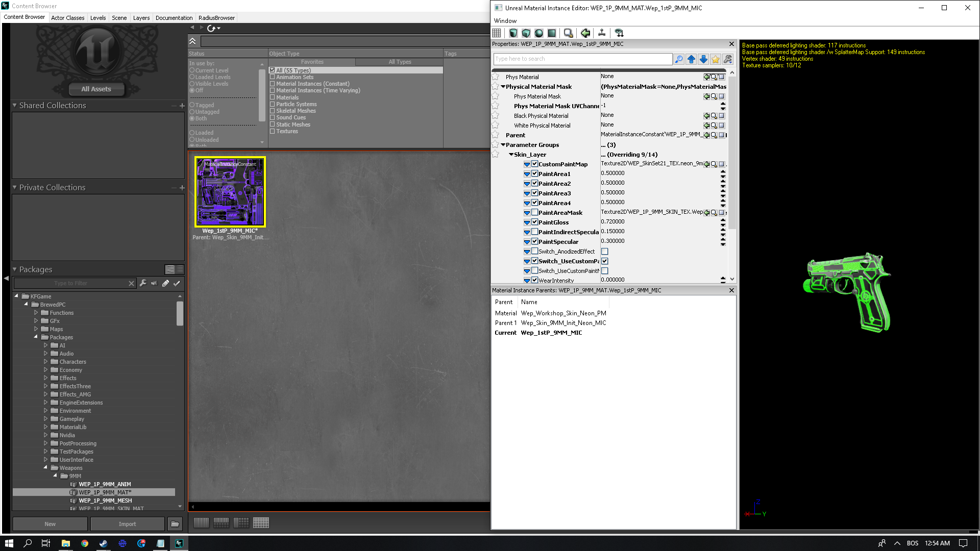Image resolution: width=980 pixels, height=551 pixels.
Task: Click the magnifier find-in-browser toolbar icon
Action: pos(568,33)
